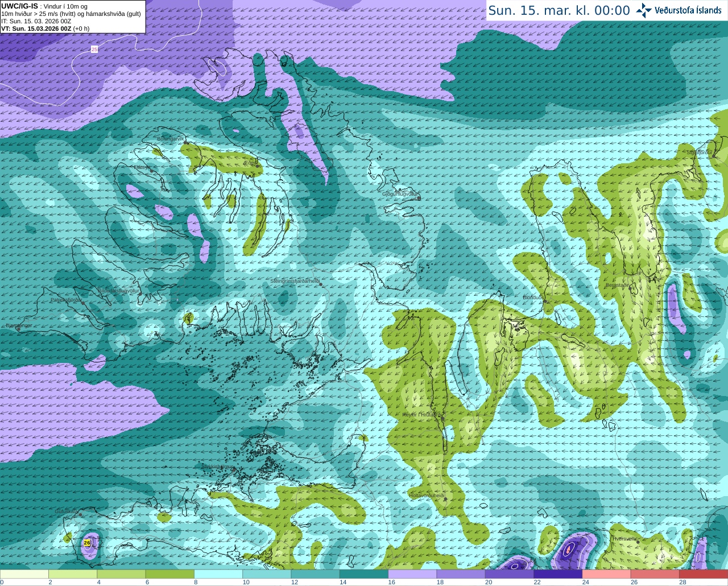Click the Bíldudalsflugvöllur station label
Screen dimensions: 728x586
tap(118, 290)
